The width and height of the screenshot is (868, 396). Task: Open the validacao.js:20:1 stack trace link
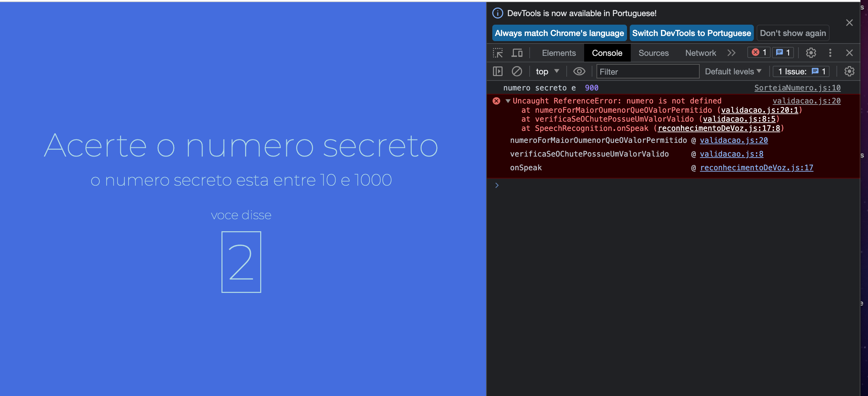pos(760,110)
